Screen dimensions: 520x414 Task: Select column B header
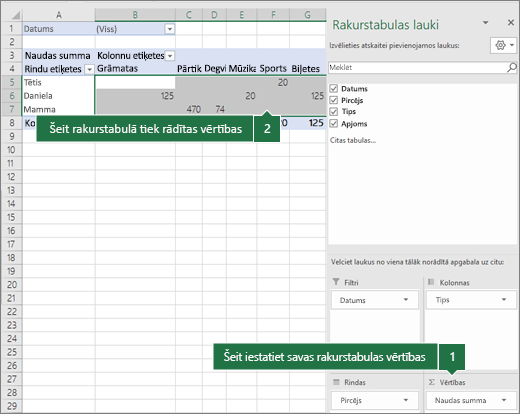point(135,15)
